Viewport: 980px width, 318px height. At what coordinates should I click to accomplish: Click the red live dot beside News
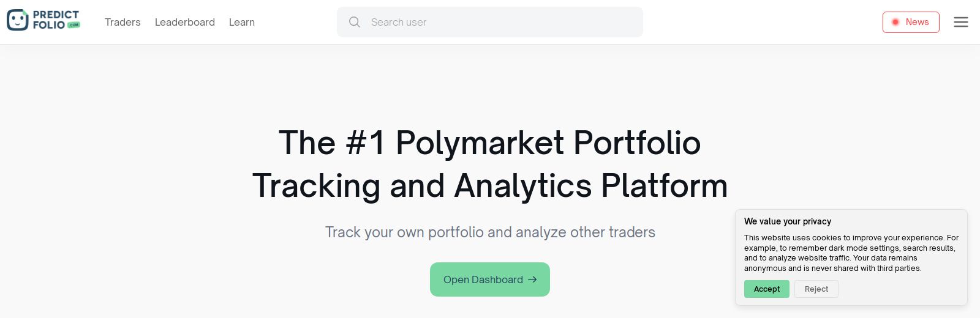[895, 22]
